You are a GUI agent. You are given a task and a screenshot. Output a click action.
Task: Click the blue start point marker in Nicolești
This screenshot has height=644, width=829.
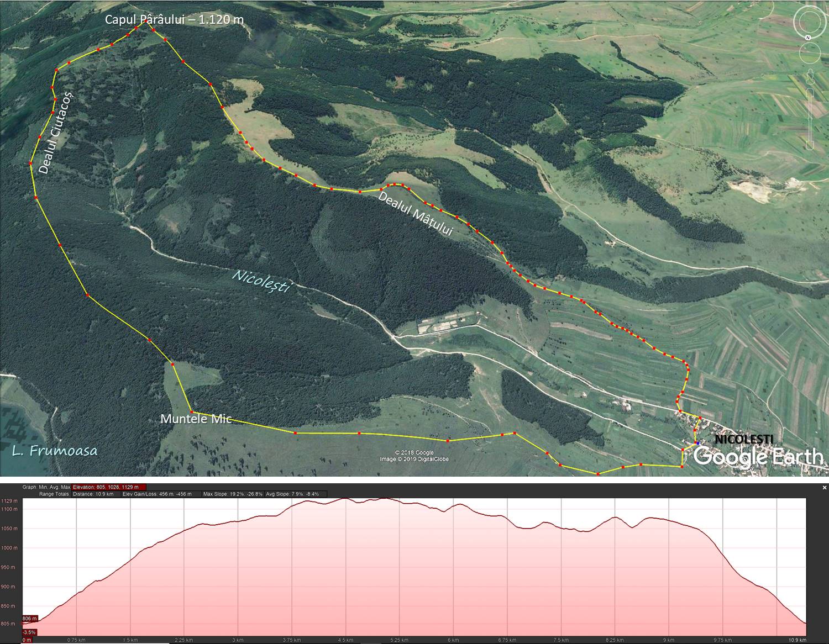pos(698,443)
